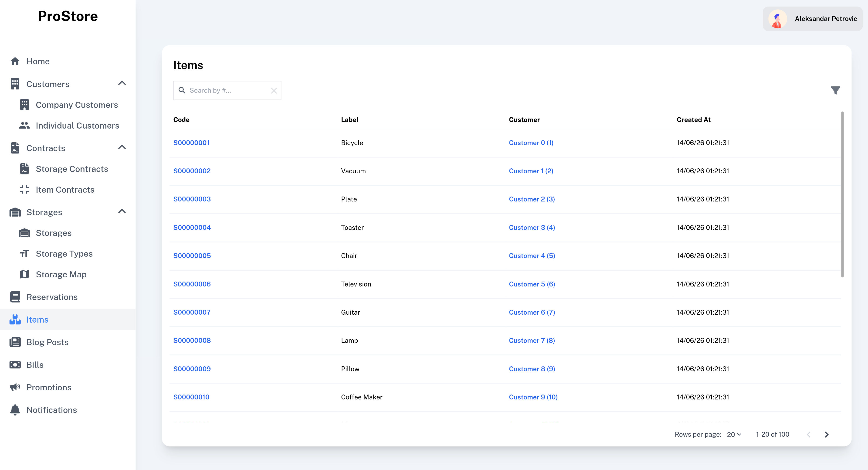Open Home in the sidebar
Viewport: 868px width, 470px height.
[x=68, y=61]
